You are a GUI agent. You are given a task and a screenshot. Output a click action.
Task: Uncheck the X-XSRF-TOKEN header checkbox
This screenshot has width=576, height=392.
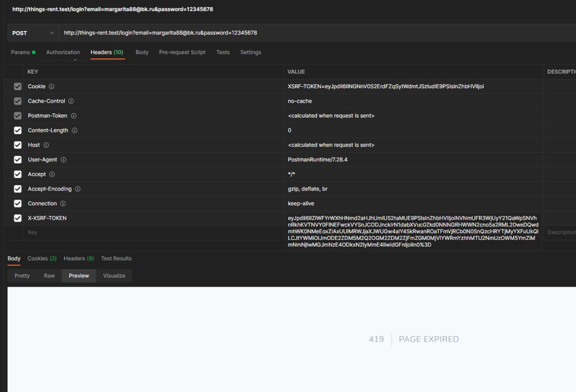click(18, 218)
